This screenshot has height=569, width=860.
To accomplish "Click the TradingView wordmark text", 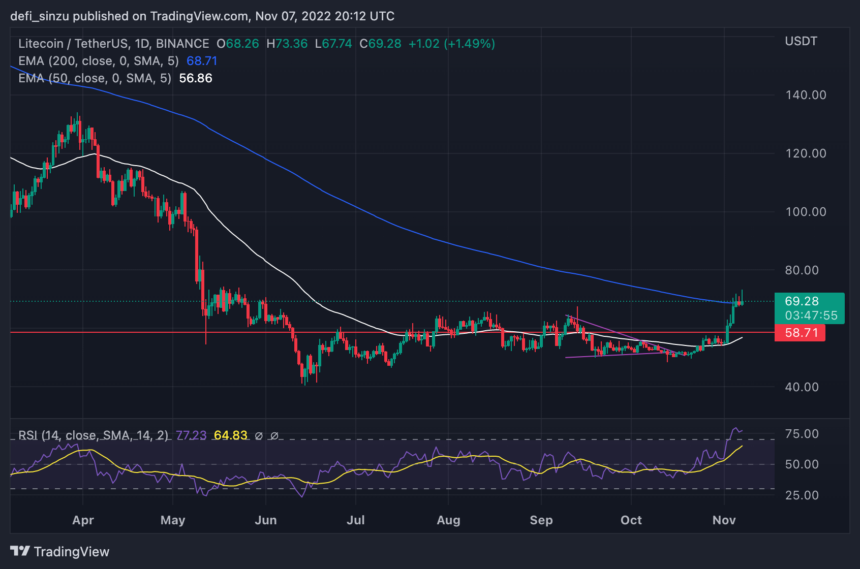I will 71,551.
